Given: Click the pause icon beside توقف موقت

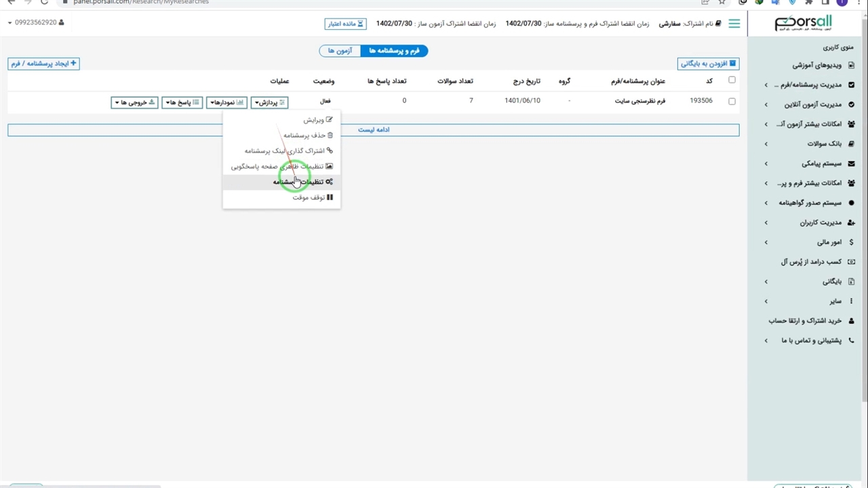Looking at the screenshot, I should coord(330,197).
